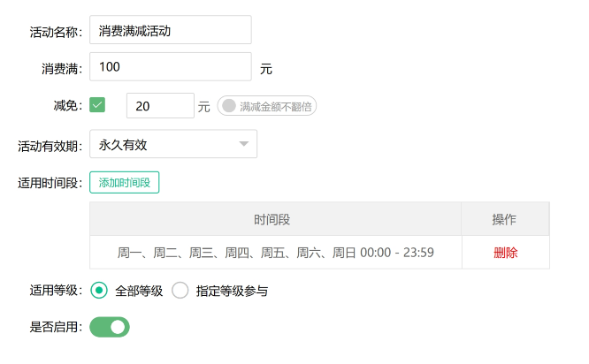The image size is (589, 364).
Task: Click the 适用时间段 label text
Action: [50, 184]
